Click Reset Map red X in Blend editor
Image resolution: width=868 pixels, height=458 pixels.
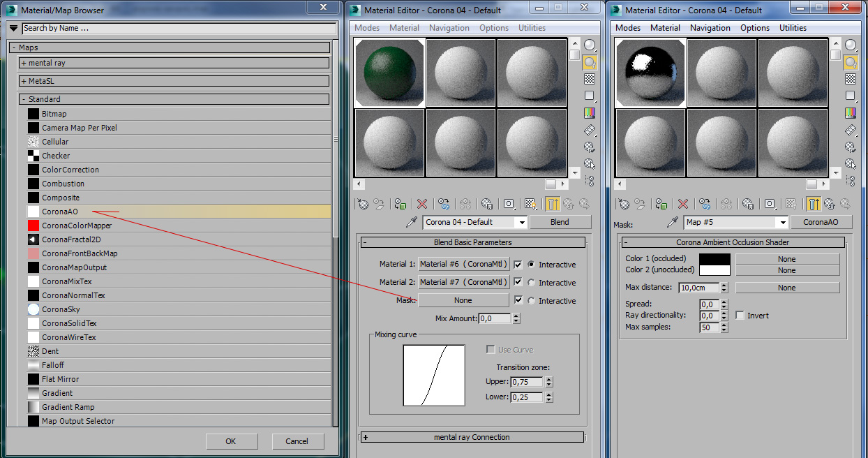[422, 204]
